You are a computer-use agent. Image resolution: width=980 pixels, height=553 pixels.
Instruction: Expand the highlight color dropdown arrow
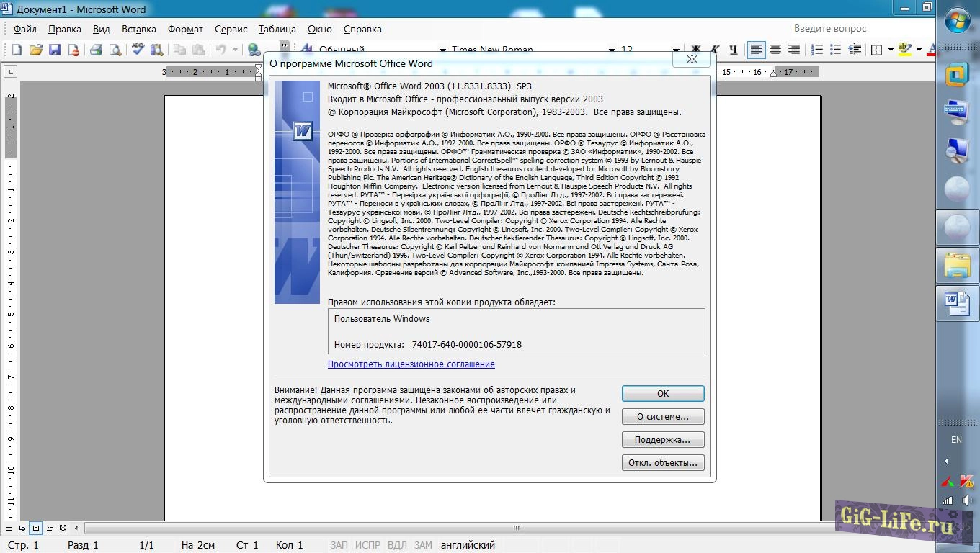919,50
